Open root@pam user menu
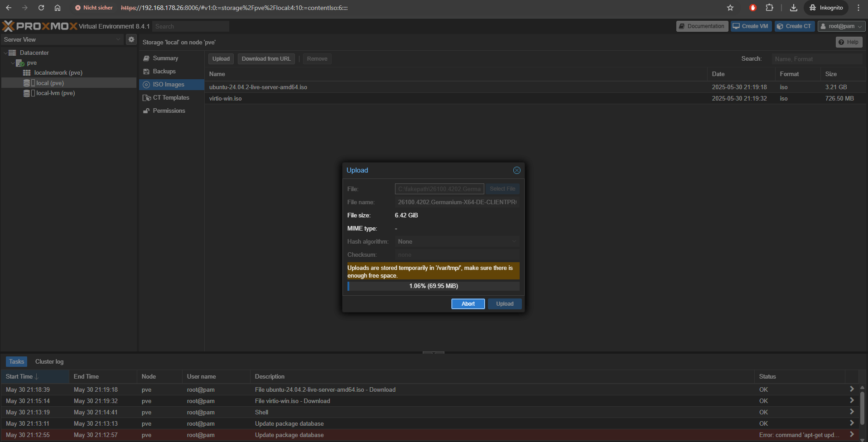 (842, 26)
